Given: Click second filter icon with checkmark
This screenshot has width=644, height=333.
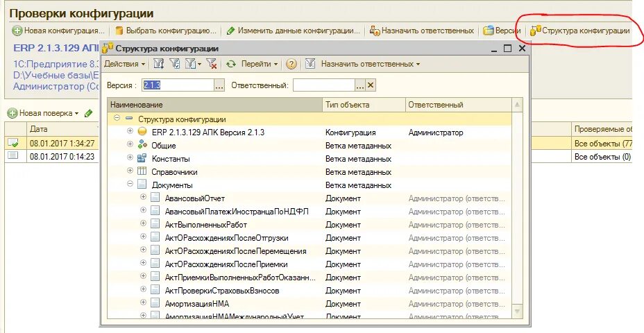Looking at the screenshot, I should pyautogui.click(x=175, y=64).
